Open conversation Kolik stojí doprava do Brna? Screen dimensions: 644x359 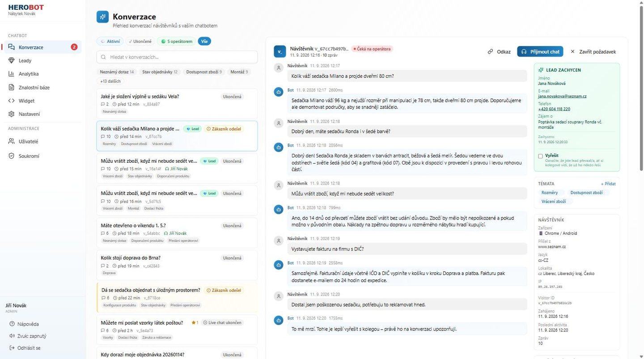(x=177, y=265)
